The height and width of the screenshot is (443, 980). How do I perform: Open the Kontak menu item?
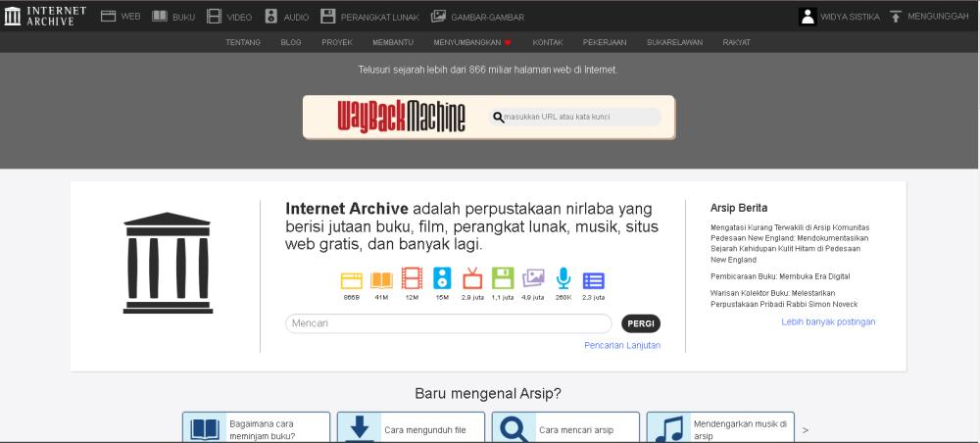(x=548, y=42)
